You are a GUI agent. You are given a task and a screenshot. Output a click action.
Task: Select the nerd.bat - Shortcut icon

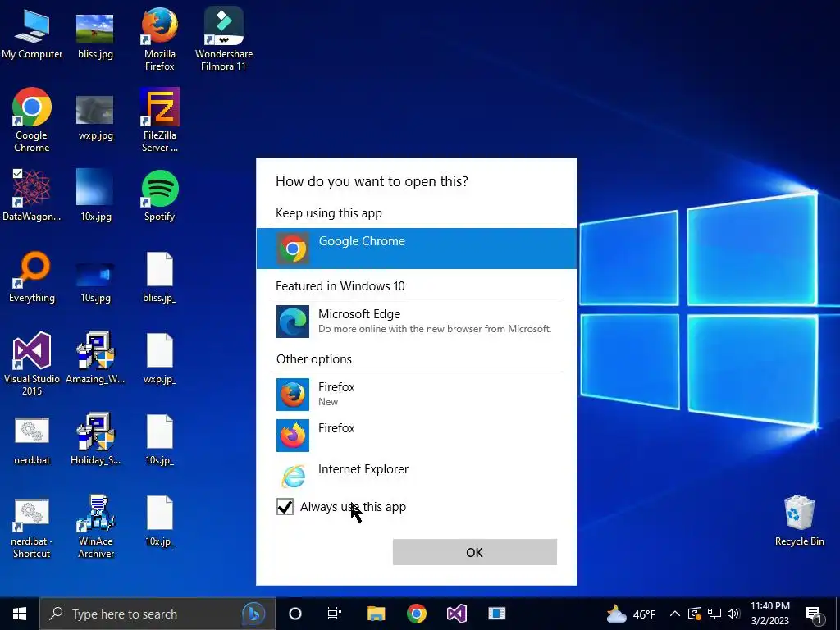[x=32, y=528]
